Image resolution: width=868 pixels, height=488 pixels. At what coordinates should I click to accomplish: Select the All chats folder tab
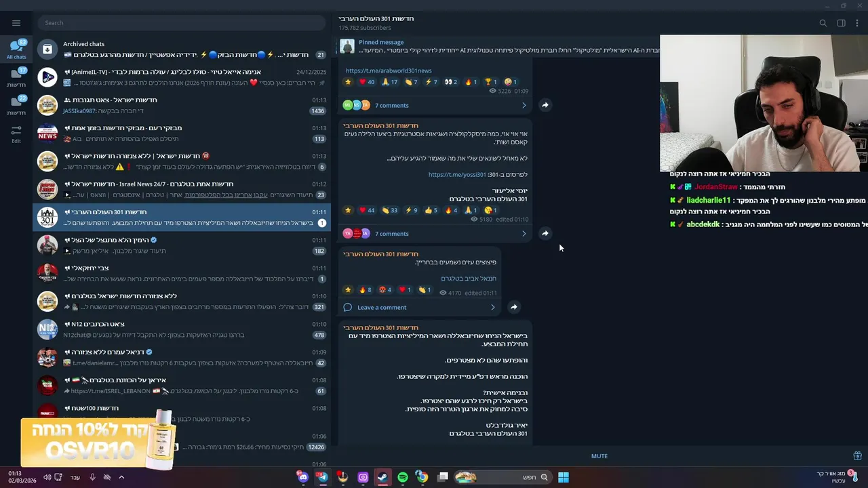click(16, 49)
